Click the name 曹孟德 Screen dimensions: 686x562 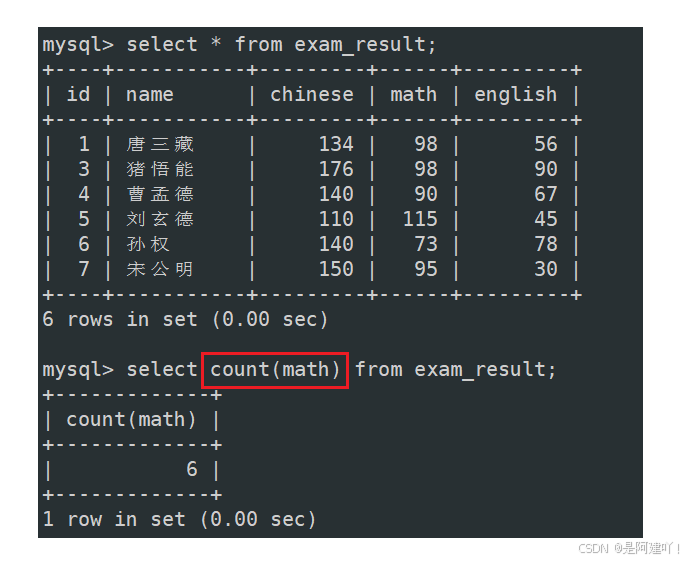click(160, 194)
